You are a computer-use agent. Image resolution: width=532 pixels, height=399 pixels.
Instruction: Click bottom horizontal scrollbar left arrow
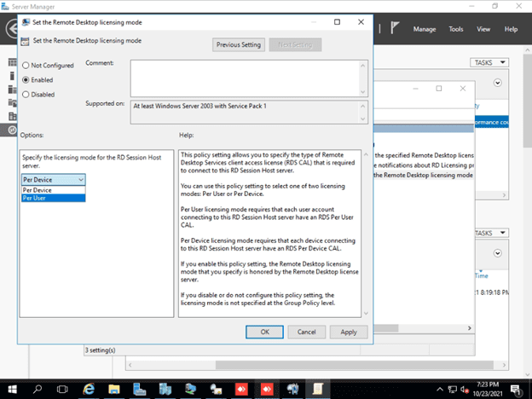coord(130,365)
